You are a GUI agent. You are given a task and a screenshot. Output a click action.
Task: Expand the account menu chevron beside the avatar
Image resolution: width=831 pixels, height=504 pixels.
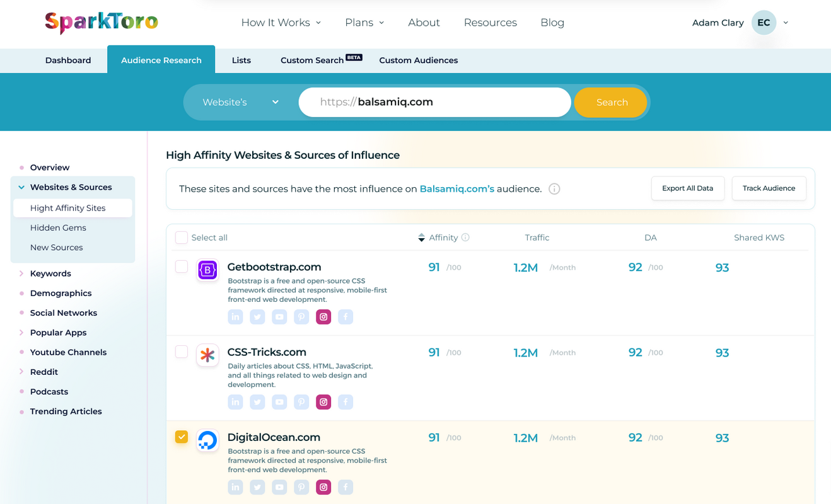tap(786, 23)
